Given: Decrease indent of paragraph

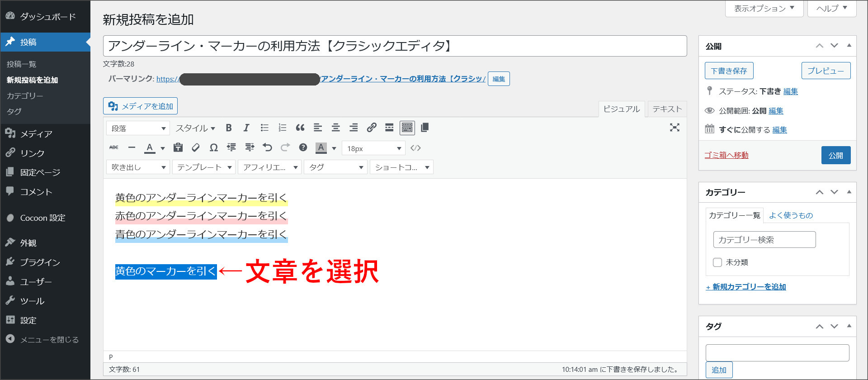Looking at the screenshot, I should click(x=231, y=147).
